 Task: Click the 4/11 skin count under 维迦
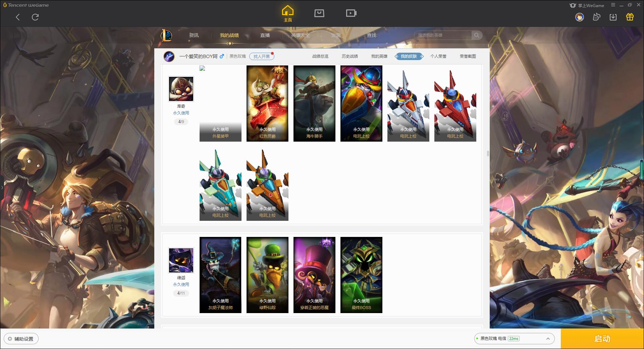(x=181, y=293)
